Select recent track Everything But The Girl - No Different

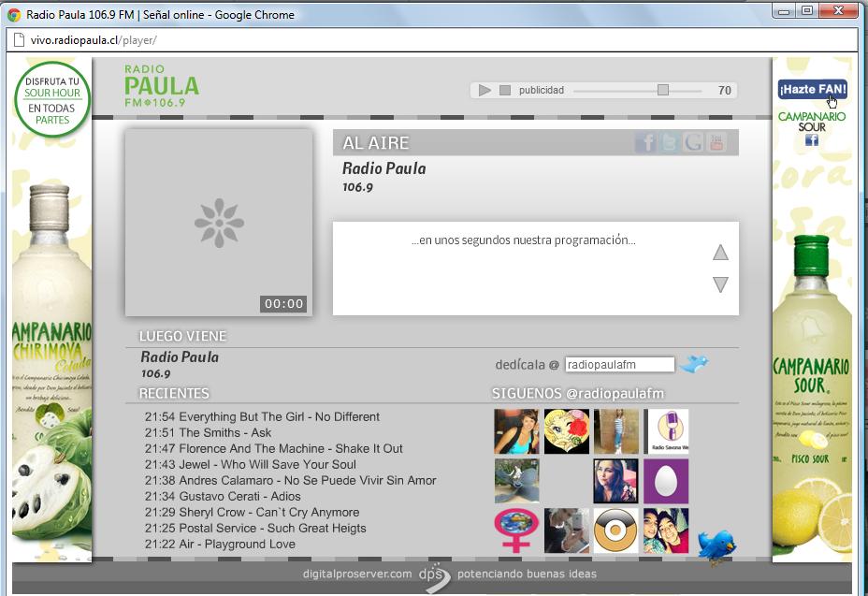click(262, 416)
